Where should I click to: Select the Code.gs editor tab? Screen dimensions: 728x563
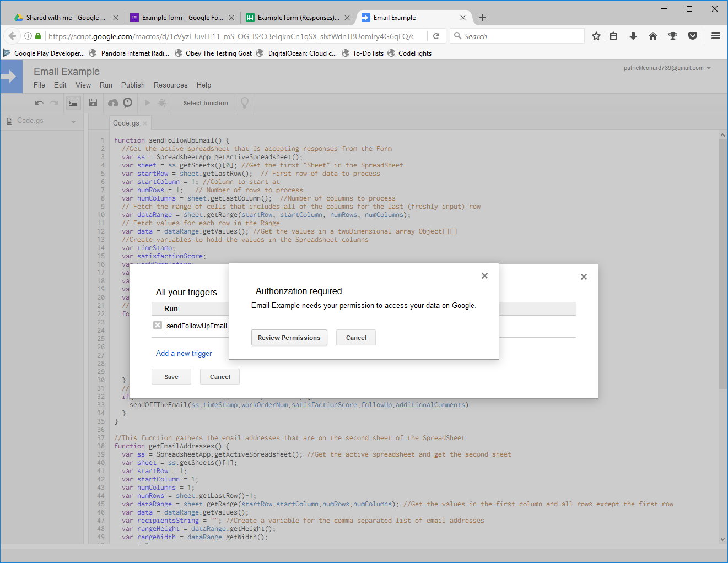coord(126,123)
